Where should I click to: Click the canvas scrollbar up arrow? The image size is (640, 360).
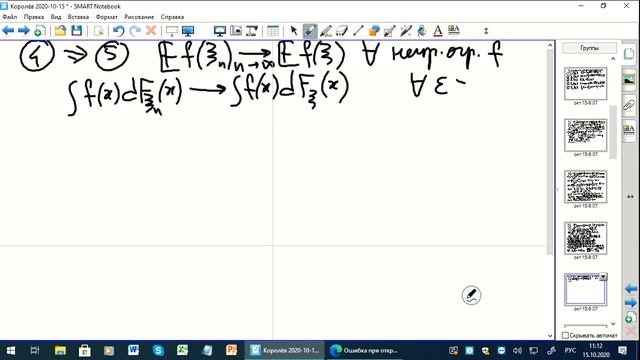pyautogui.click(x=550, y=45)
